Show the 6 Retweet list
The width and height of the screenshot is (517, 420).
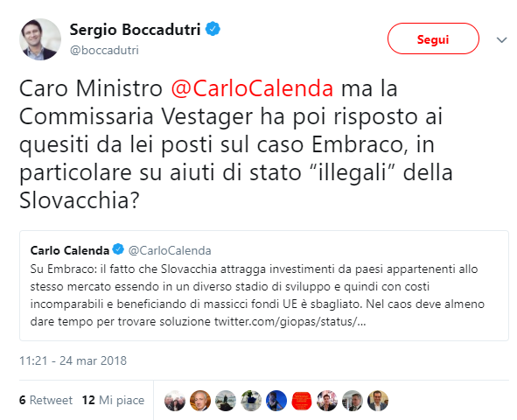tap(45, 400)
